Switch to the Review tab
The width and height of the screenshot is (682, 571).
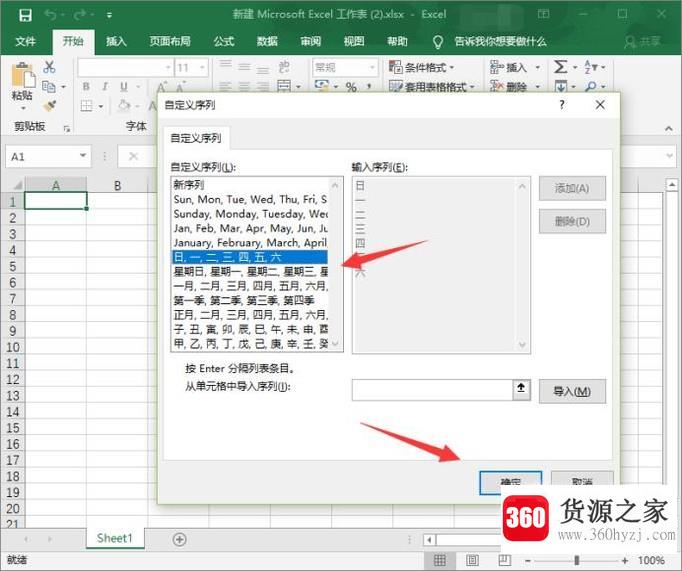(311, 41)
